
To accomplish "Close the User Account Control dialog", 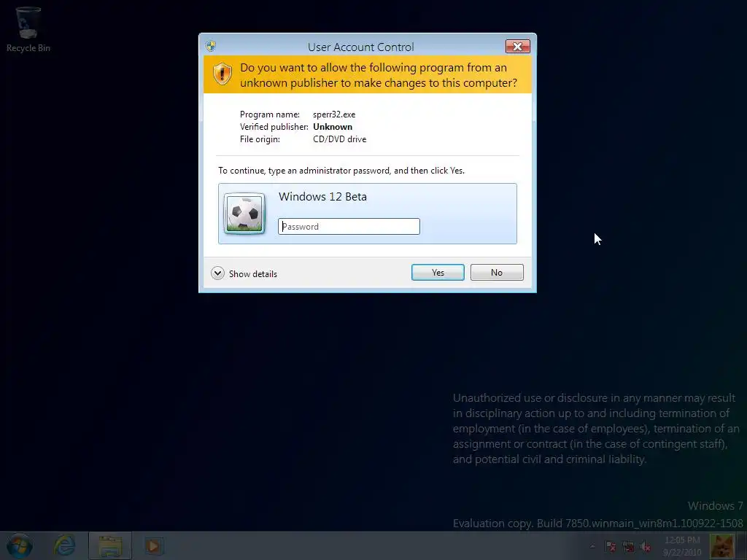I will 517,46.
